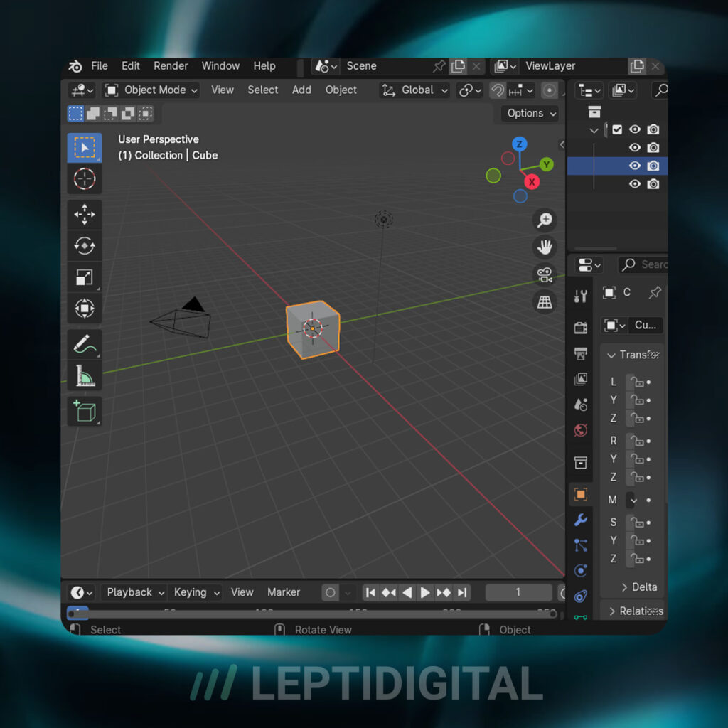Viewport: 728px width, 728px height.
Task: Select the Rotate tool
Action: point(85,245)
